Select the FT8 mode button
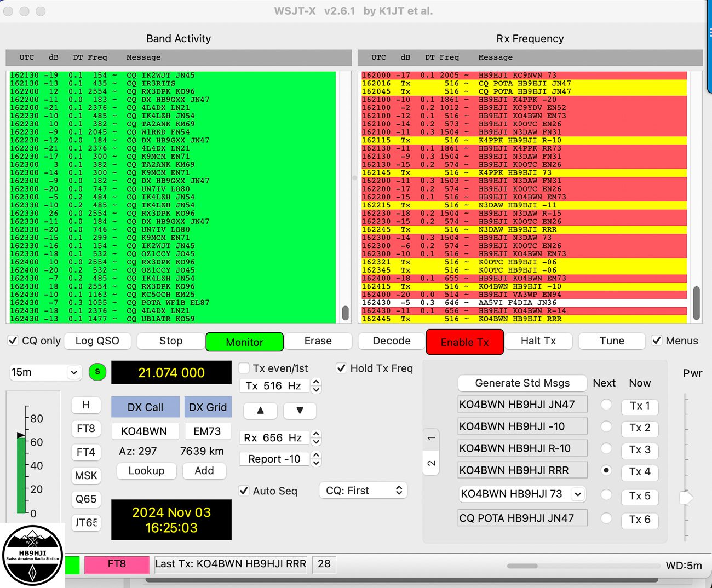The height and width of the screenshot is (588, 712). [86, 428]
